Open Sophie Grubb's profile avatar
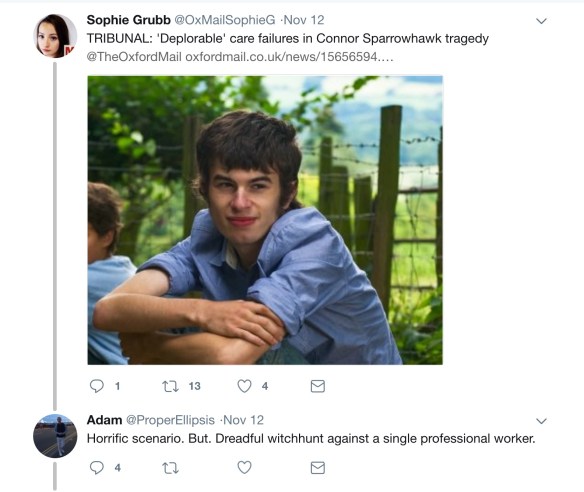584x492 pixels. click(55, 36)
